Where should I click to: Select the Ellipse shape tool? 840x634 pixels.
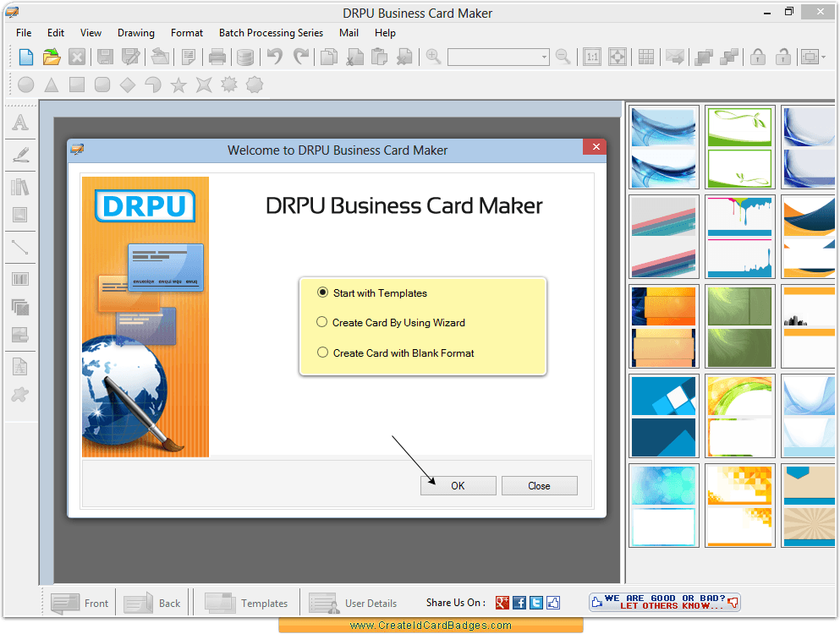[25, 85]
